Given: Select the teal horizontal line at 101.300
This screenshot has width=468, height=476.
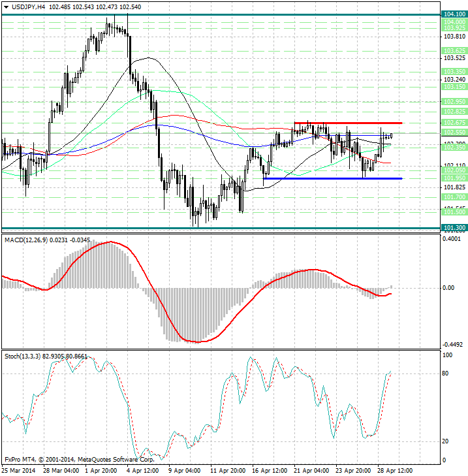Looking at the screenshot, I should click(x=221, y=229).
